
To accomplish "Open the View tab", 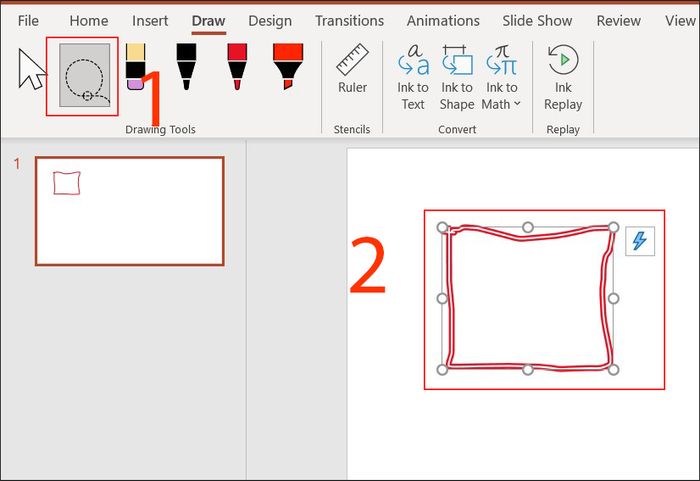I will pyautogui.click(x=680, y=21).
